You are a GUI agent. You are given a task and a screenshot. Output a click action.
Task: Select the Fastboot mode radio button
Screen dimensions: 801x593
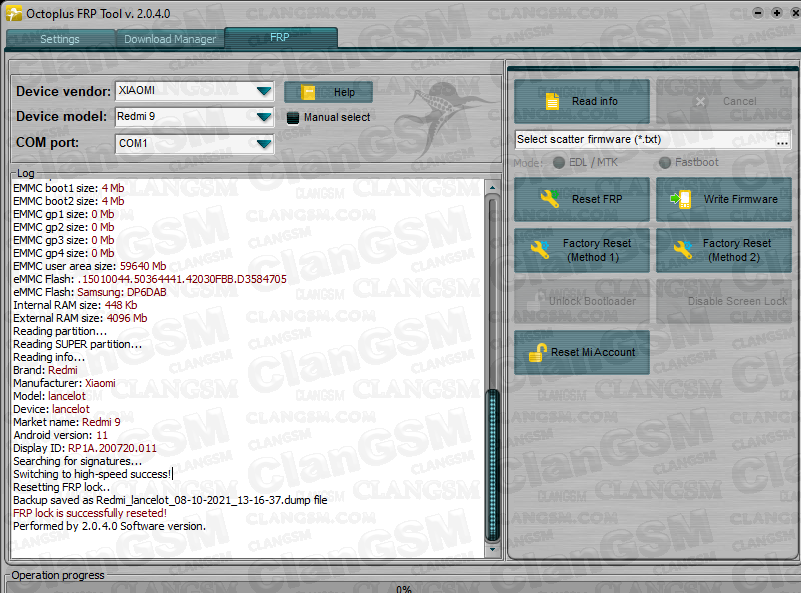(x=665, y=162)
